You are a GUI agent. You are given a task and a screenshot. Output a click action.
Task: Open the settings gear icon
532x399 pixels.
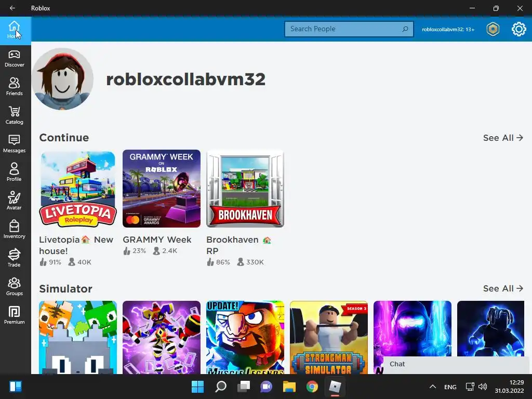pos(519,29)
